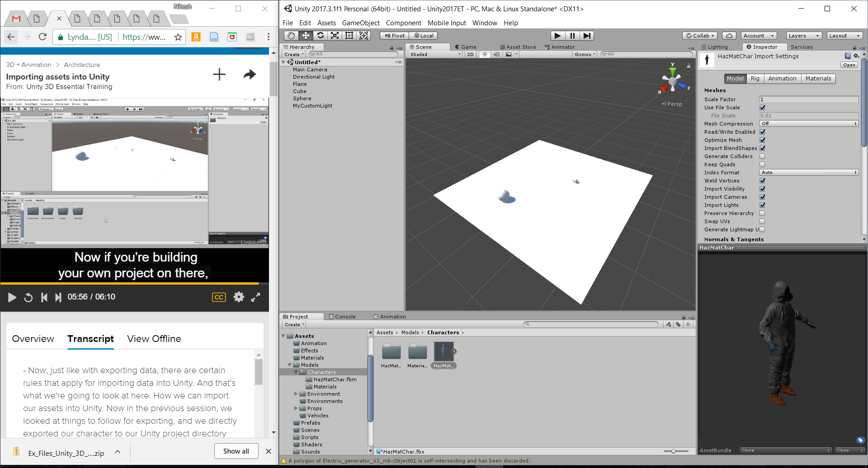Image resolution: width=868 pixels, height=468 pixels.
Task: Select the combined Transform tool
Action: (x=364, y=36)
